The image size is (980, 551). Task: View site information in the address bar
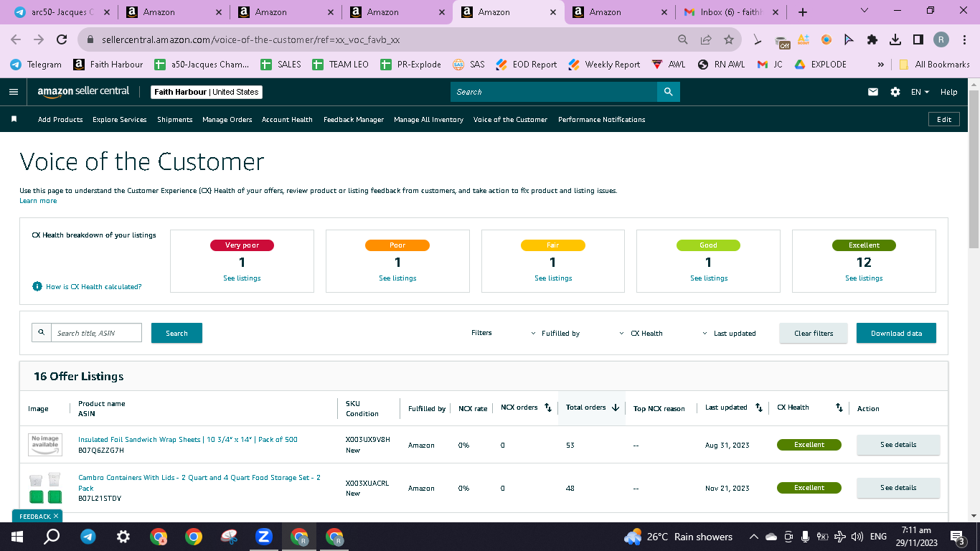pyautogui.click(x=91, y=40)
